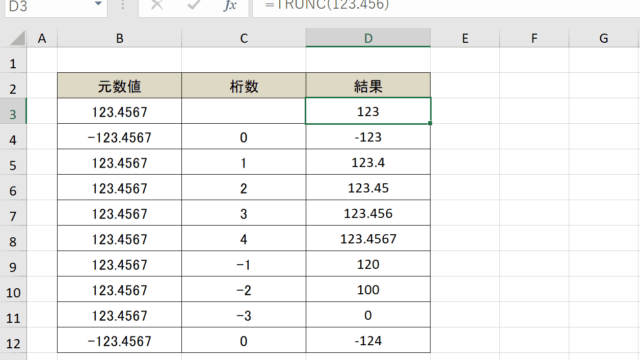Select column D header

pyautogui.click(x=368, y=38)
